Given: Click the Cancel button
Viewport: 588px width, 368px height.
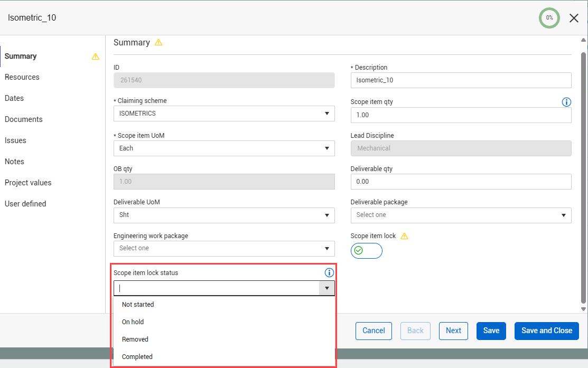Looking at the screenshot, I should pos(374,331).
